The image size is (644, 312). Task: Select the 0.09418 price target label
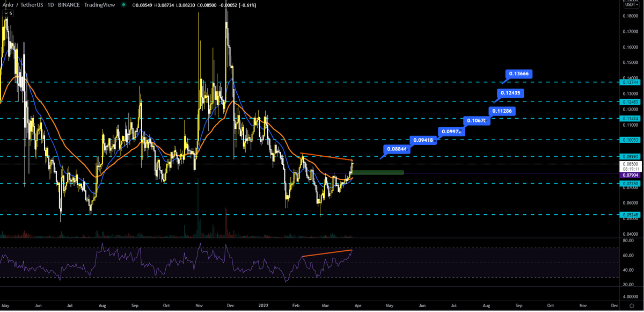pos(423,140)
